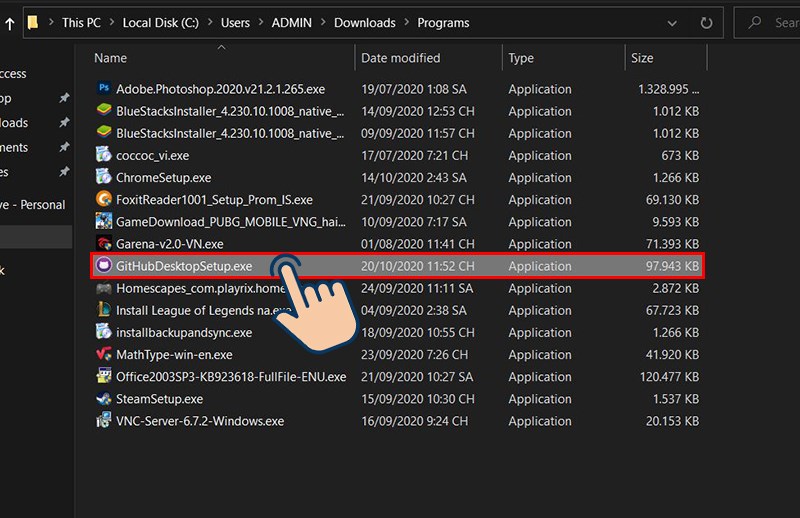Click size value 120.477 KB

tap(669, 377)
